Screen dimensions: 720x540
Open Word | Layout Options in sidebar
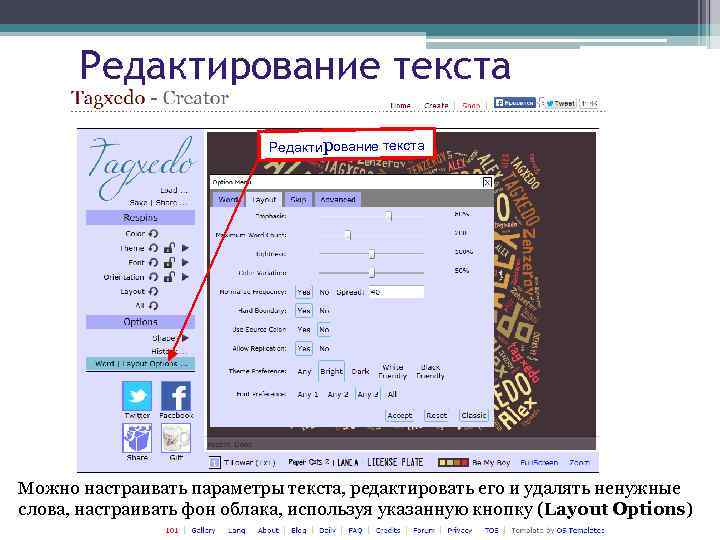(x=141, y=364)
